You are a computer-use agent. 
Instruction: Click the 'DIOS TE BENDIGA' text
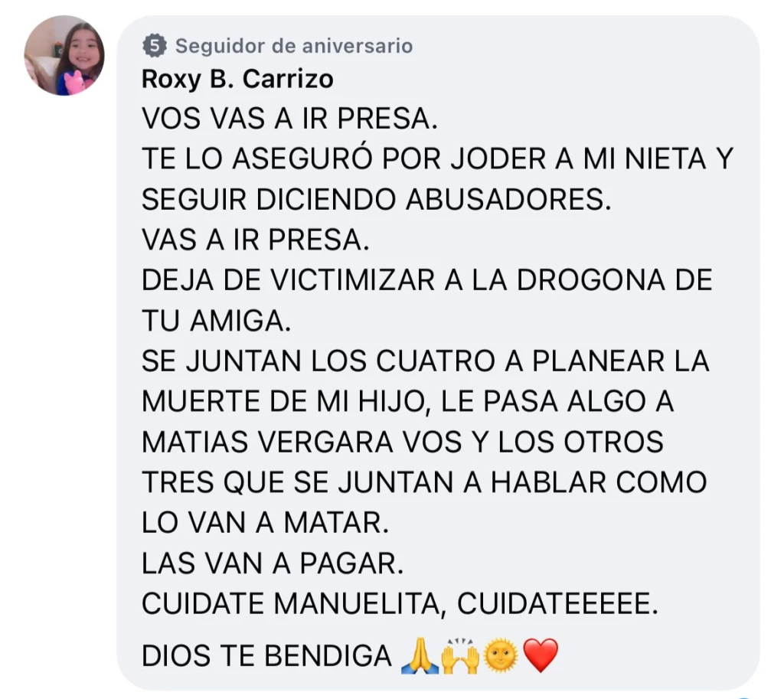coord(267,655)
